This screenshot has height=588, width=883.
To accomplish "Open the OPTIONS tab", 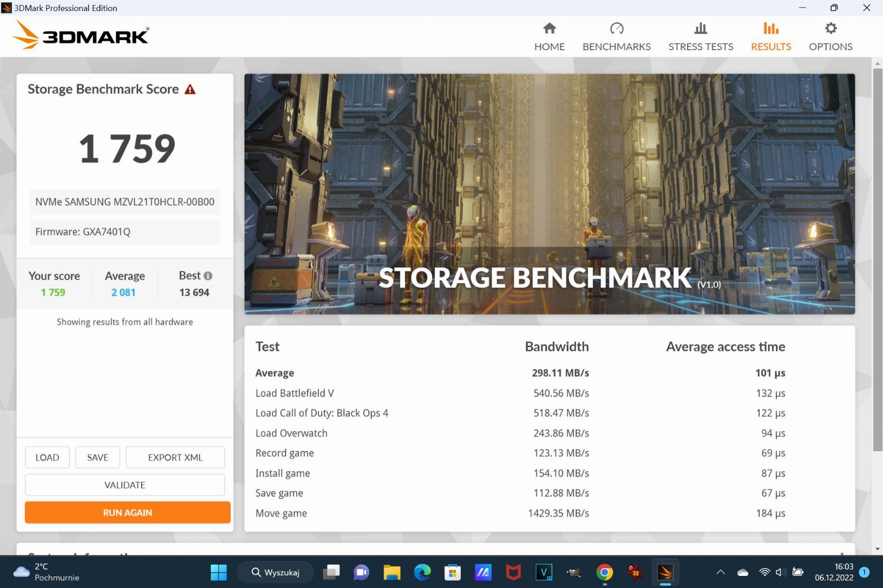I will (830, 37).
